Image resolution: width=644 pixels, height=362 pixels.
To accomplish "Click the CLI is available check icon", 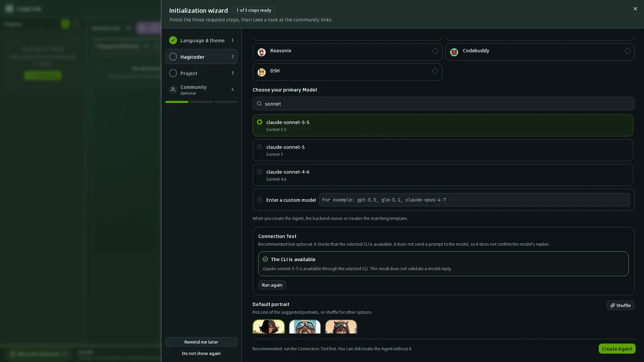I will tap(265, 259).
